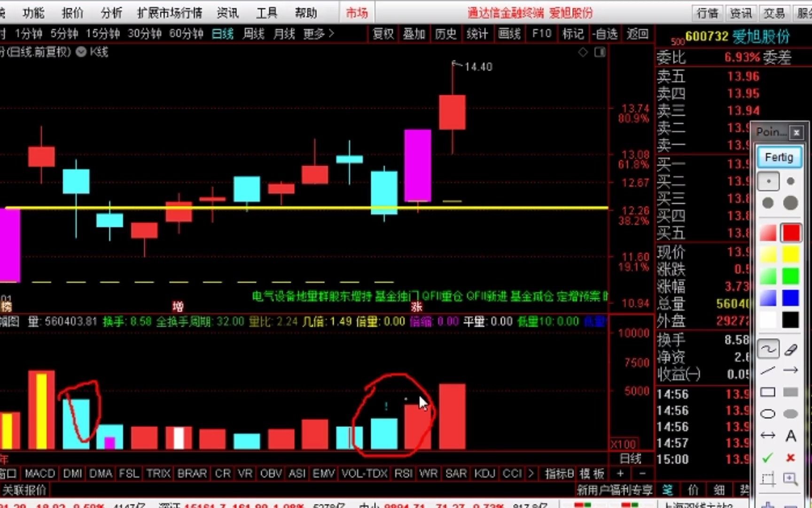This screenshot has height=508, width=812.
Task: Switch to 15分钟 chart period
Action: 102,34
